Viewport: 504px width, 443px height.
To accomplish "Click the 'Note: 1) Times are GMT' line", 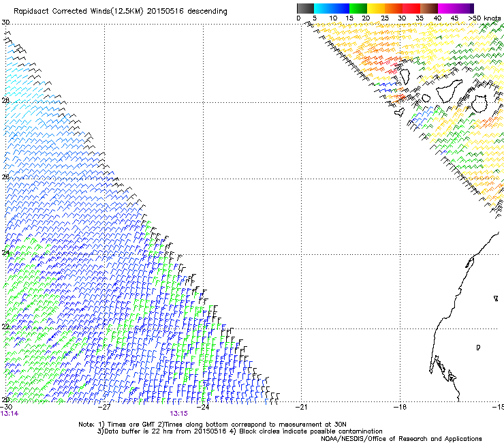I will pyautogui.click(x=212, y=425).
